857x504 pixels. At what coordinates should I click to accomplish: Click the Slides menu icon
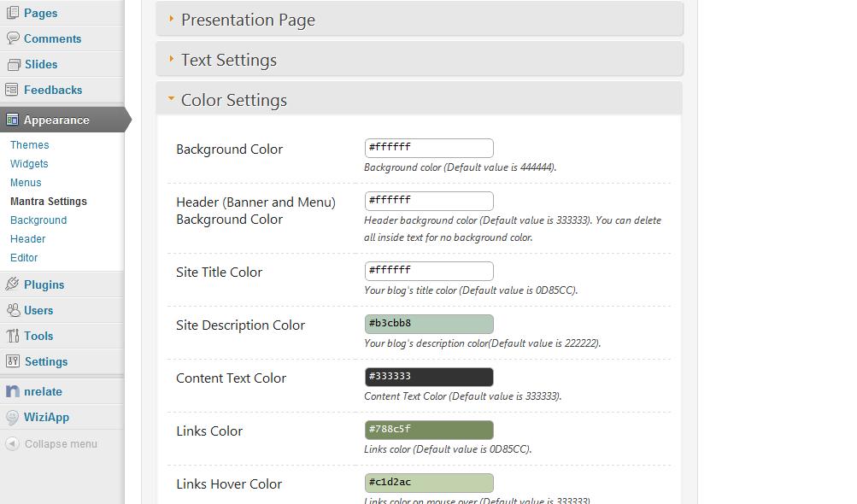[12, 64]
